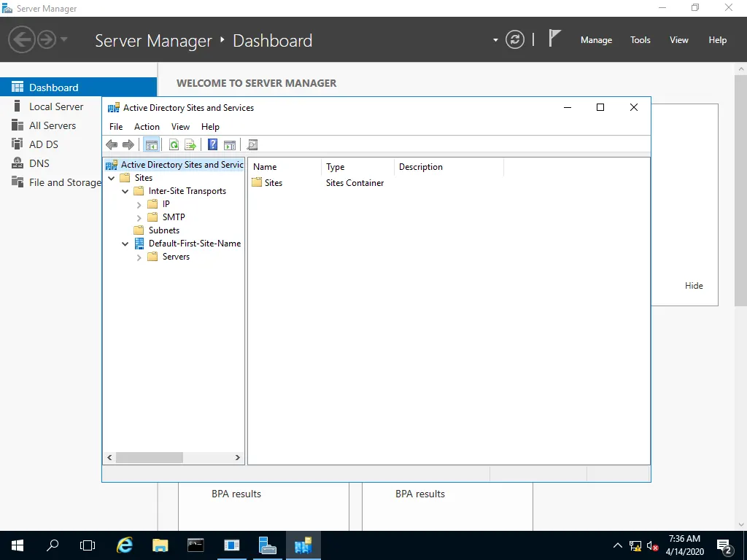Click the Back arrow in Sites and Services toolbar
Viewport: 747px width, 560px height.
tap(112, 145)
